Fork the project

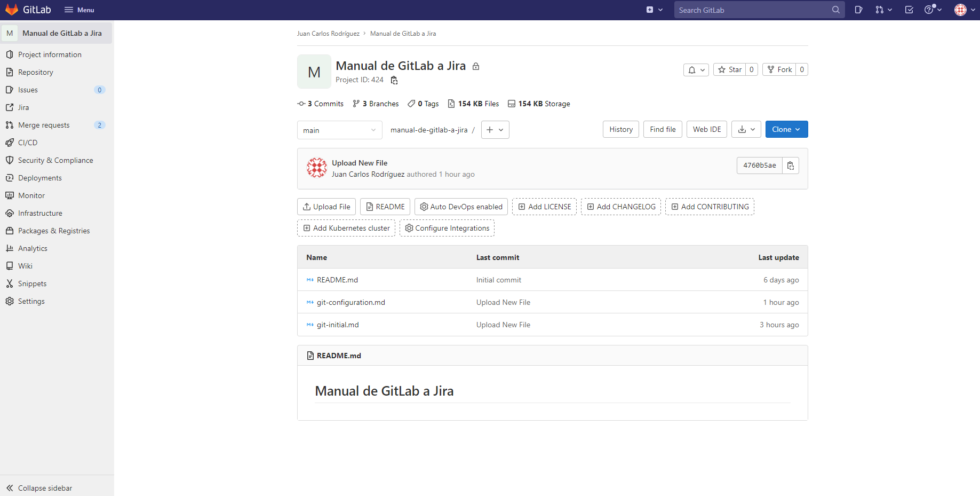tap(779, 69)
